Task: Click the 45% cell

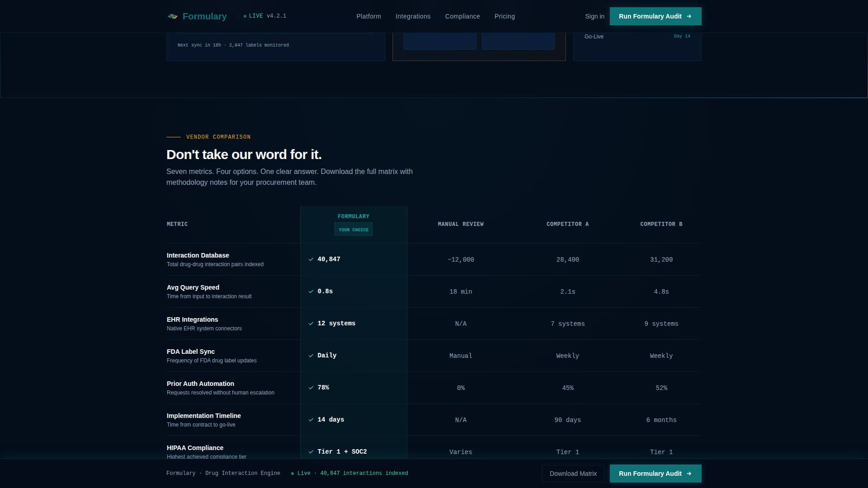Action: pyautogui.click(x=568, y=388)
